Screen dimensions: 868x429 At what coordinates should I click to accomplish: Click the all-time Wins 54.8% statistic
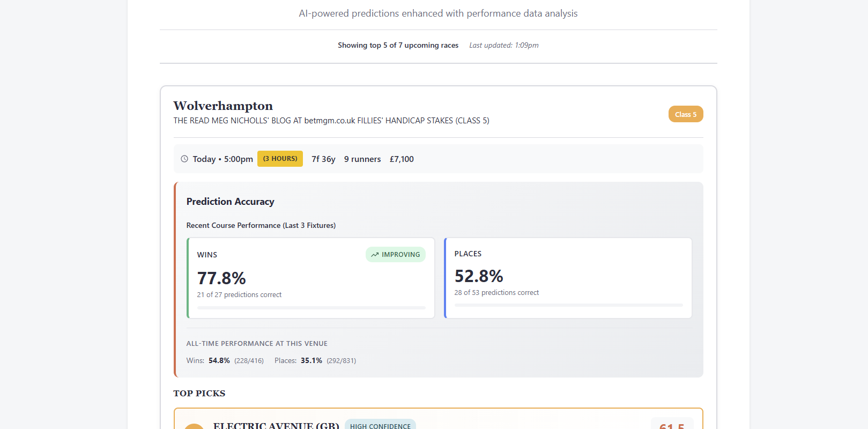219,361
